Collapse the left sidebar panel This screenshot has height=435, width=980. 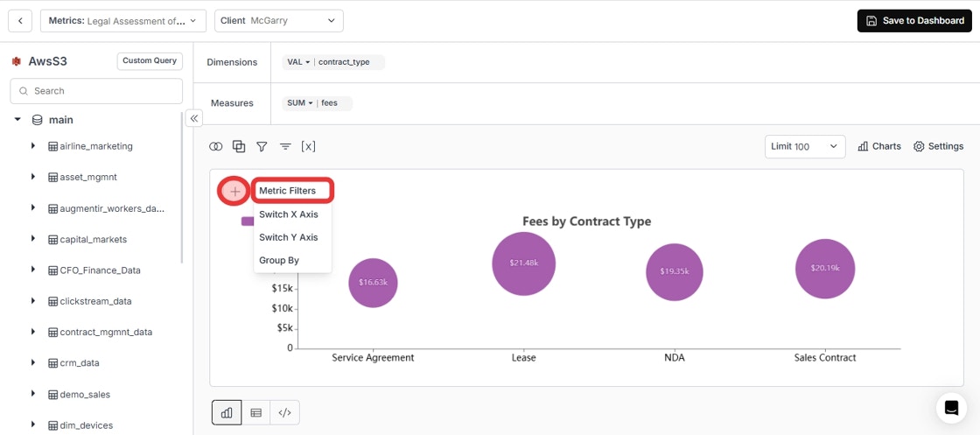pos(193,118)
